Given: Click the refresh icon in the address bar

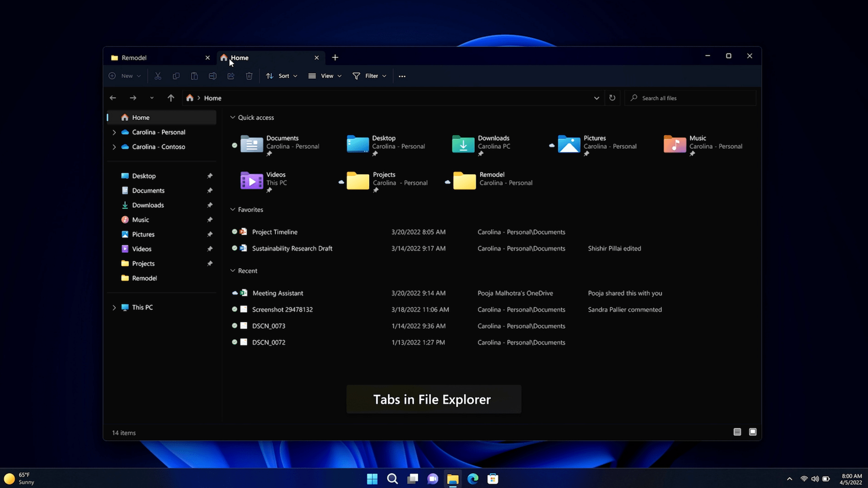Looking at the screenshot, I should point(613,98).
